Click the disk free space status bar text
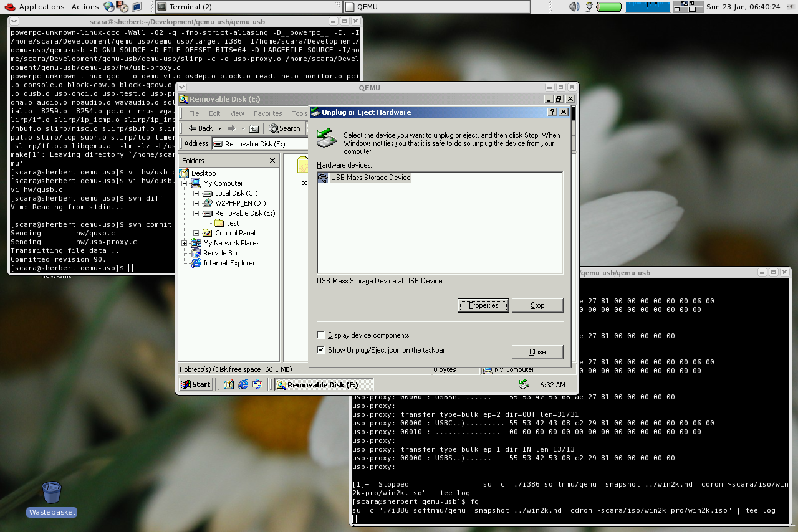This screenshot has height=532, width=798. (235, 369)
